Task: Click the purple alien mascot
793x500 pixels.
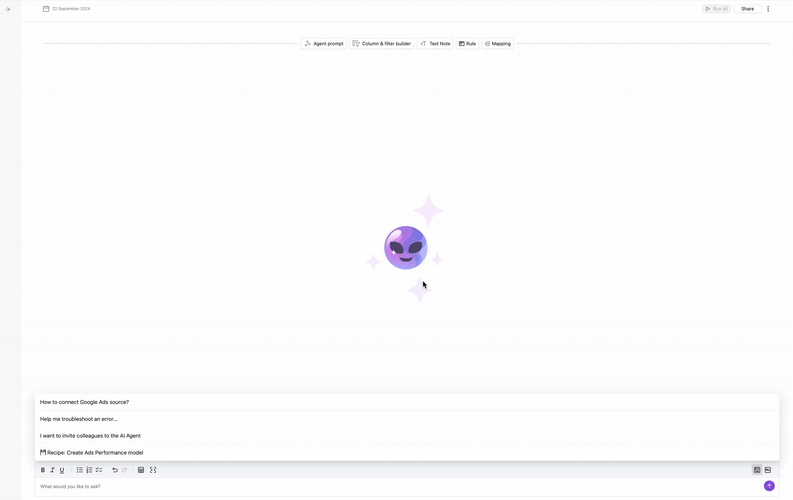Action: (406, 248)
